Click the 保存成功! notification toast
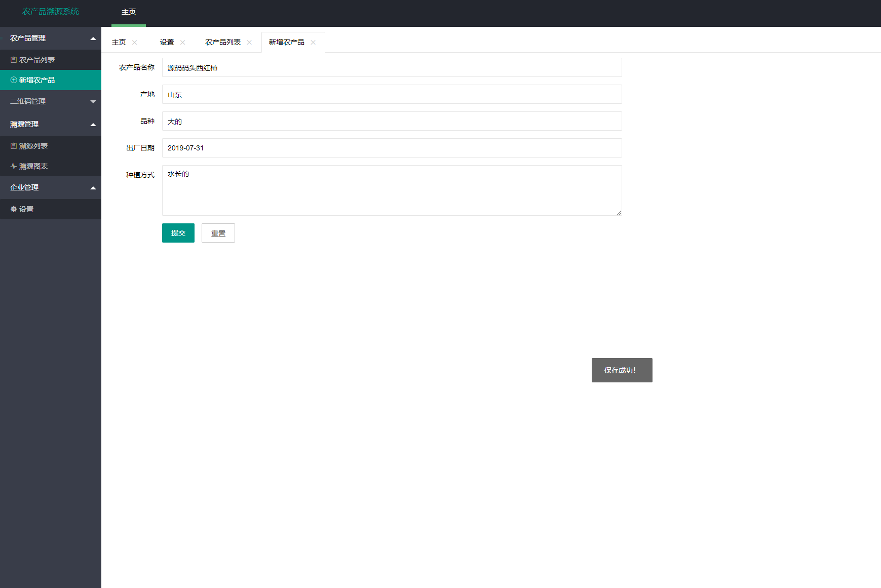This screenshot has width=881, height=588. tap(622, 370)
